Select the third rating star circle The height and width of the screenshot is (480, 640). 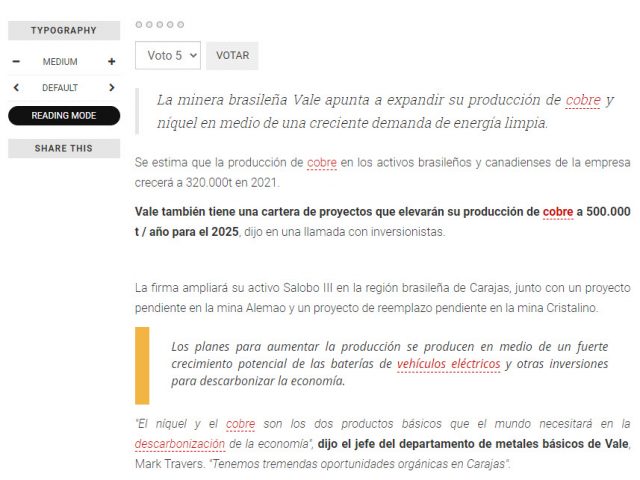pyautogui.click(x=160, y=24)
